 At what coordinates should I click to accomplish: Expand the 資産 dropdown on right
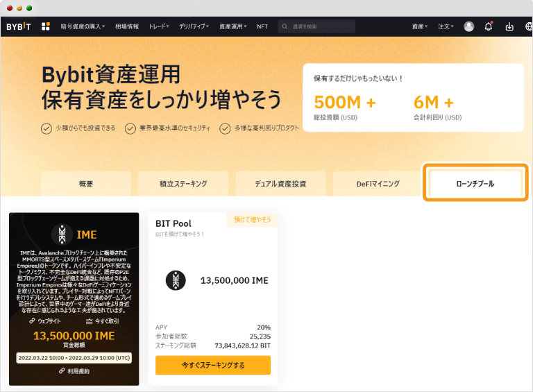pyautogui.click(x=420, y=26)
